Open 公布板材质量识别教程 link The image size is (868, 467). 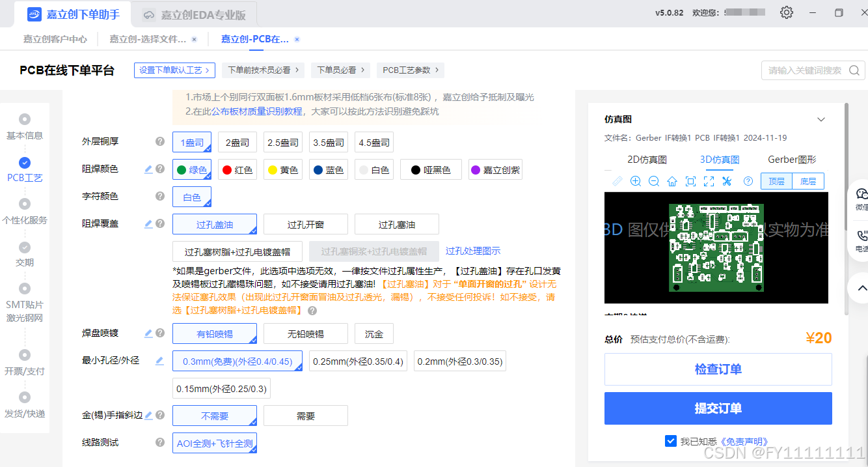(256, 111)
